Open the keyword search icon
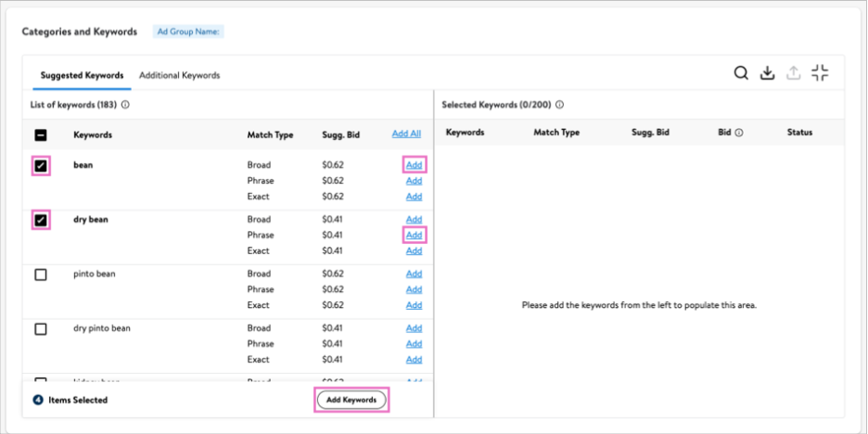This screenshot has width=868, height=434. tap(741, 73)
